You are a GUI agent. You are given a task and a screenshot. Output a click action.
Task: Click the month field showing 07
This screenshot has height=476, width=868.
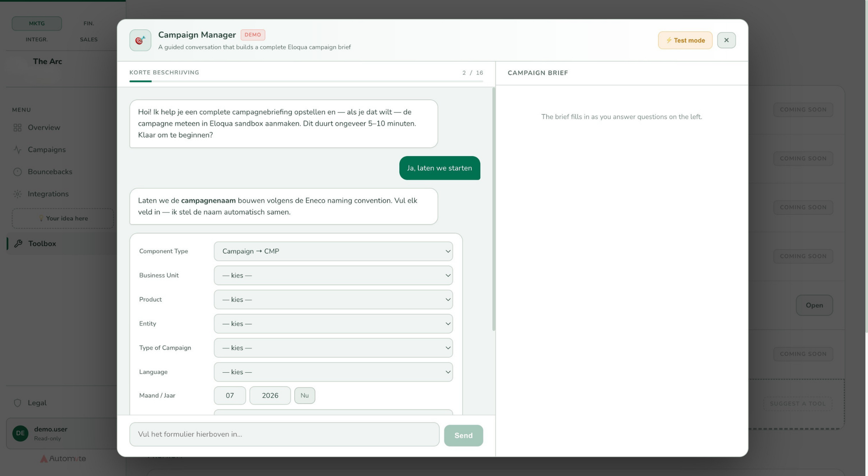pos(230,396)
